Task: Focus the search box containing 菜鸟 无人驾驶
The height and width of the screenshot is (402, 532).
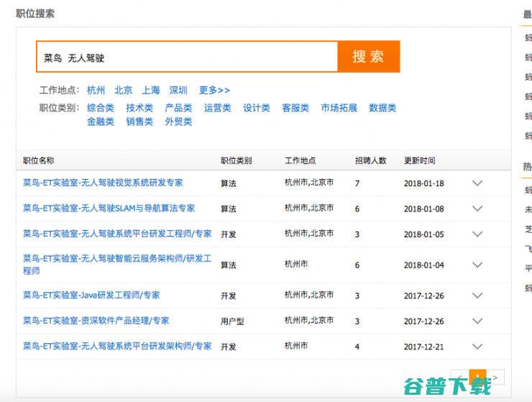Action: click(x=187, y=57)
